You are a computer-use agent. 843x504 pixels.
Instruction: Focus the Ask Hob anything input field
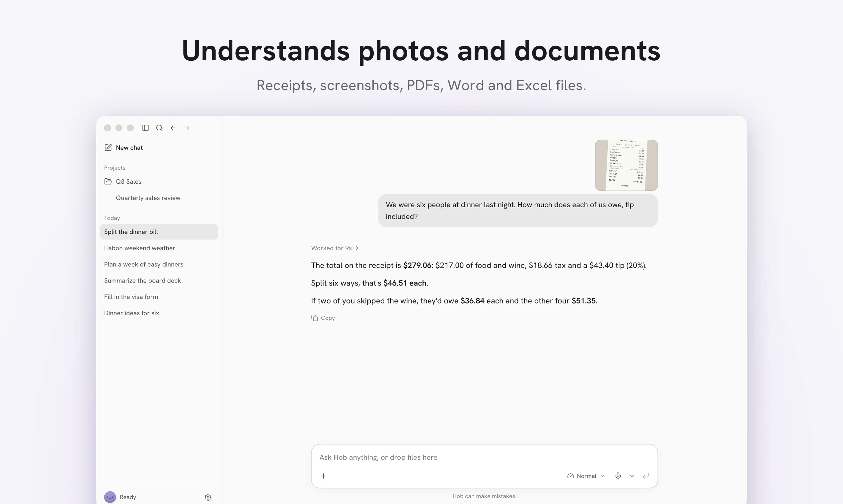[484, 458]
